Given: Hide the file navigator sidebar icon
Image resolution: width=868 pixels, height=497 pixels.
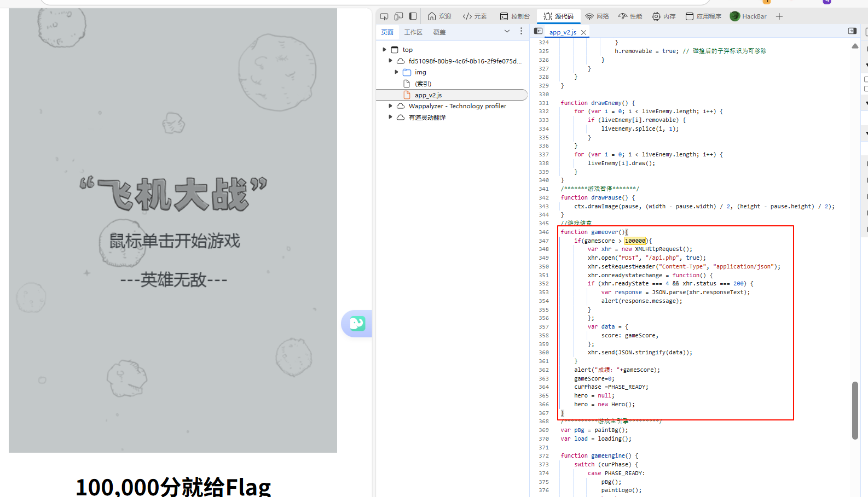Looking at the screenshot, I should [x=538, y=31].
